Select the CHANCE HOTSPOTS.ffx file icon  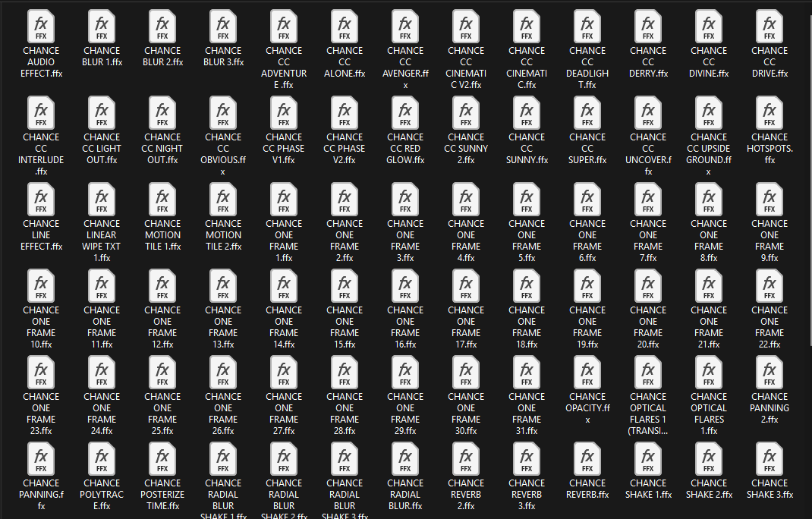coord(770,112)
